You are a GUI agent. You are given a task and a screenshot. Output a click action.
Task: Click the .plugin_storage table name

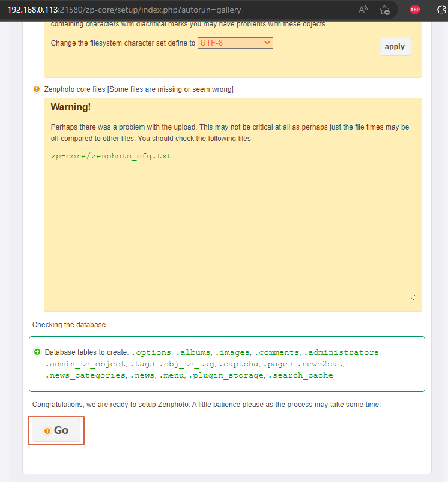pos(226,375)
